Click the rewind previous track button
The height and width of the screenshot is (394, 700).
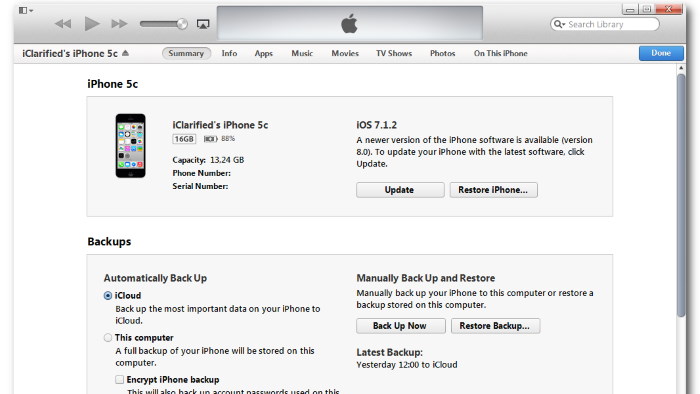point(63,24)
